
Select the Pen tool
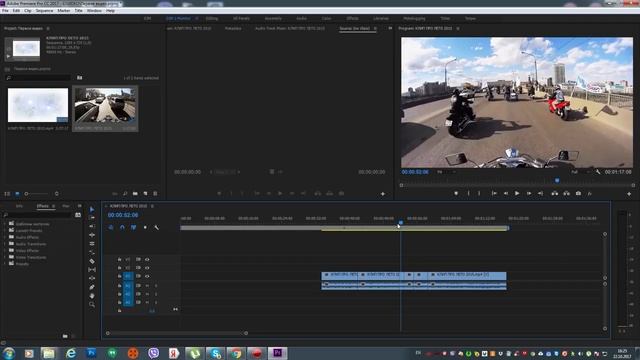tap(92, 287)
